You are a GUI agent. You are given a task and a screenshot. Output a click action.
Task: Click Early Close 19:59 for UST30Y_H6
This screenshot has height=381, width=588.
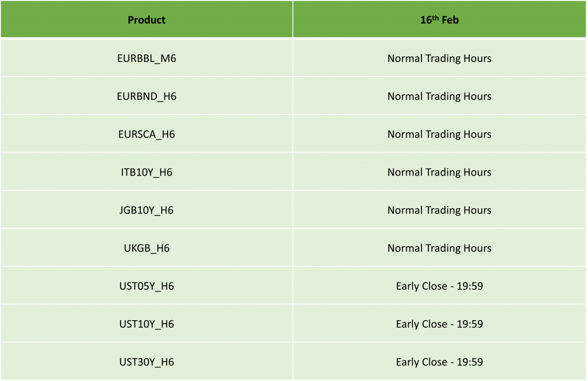point(439,361)
